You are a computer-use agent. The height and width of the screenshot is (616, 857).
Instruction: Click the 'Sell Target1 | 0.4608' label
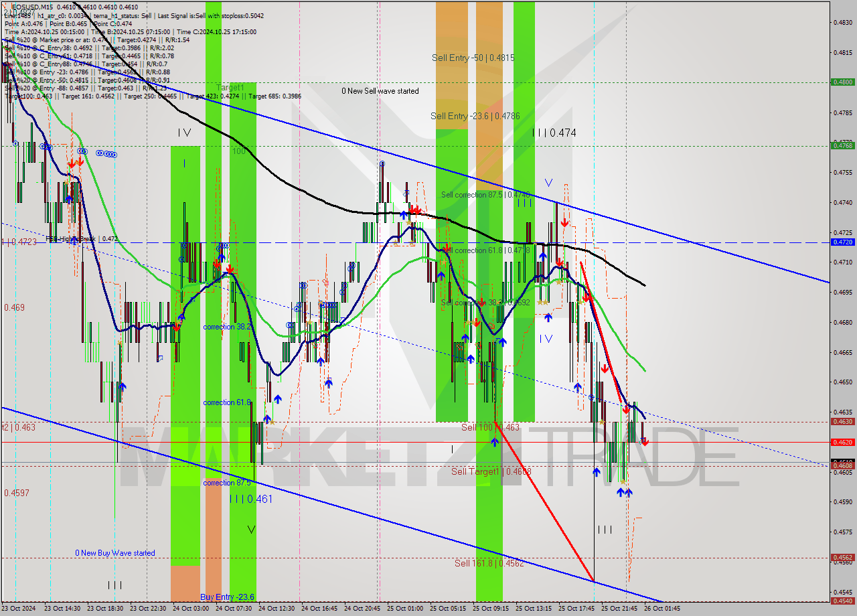click(491, 471)
